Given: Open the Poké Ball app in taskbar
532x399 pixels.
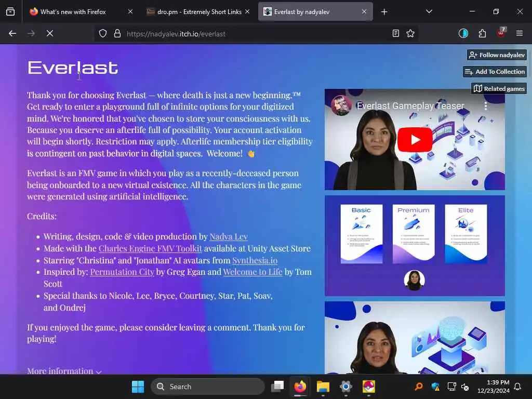Looking at the screenshot, I should (369, 387).
